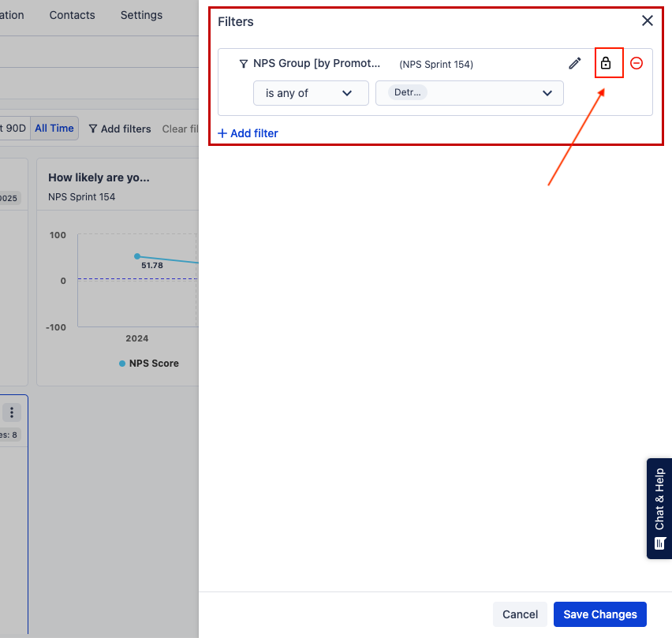Open the three-dot kebab menu on widget

coord(12,412)
